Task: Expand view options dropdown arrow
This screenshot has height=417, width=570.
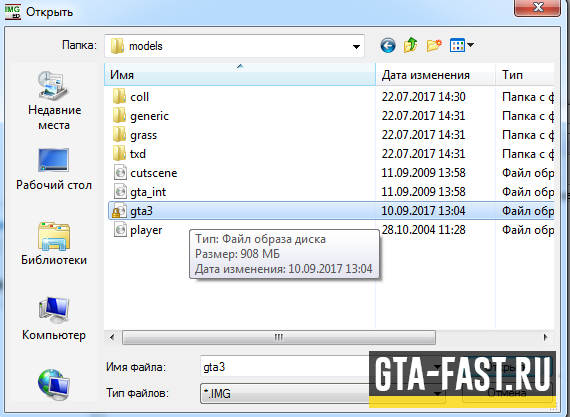Action: [x=471, y=45]
